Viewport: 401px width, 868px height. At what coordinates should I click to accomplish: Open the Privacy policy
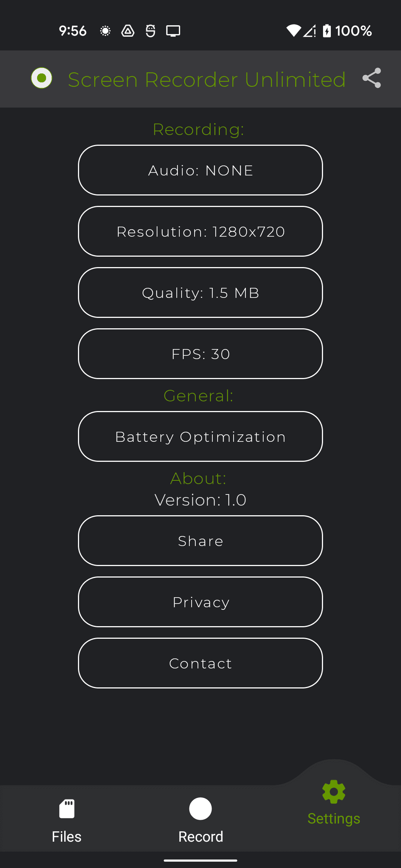[x=200, y=602]
